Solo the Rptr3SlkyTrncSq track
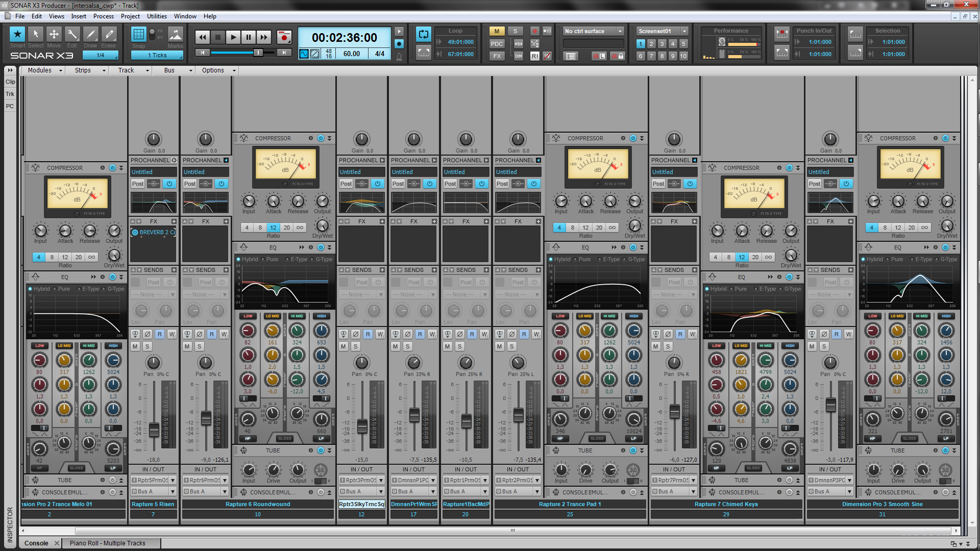Viewport: 980px width, 551px height. pyautogui.click(x=356, y=346)
